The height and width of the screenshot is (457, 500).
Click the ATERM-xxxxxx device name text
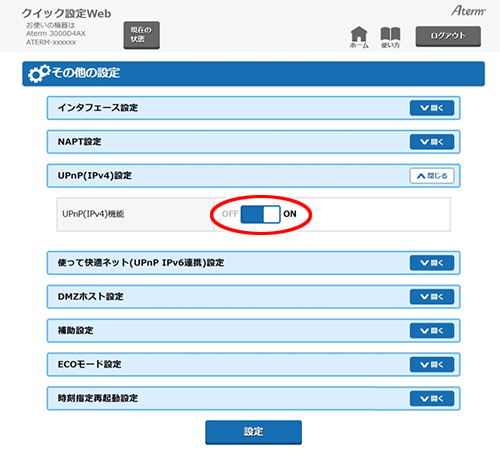coord(51,42)
